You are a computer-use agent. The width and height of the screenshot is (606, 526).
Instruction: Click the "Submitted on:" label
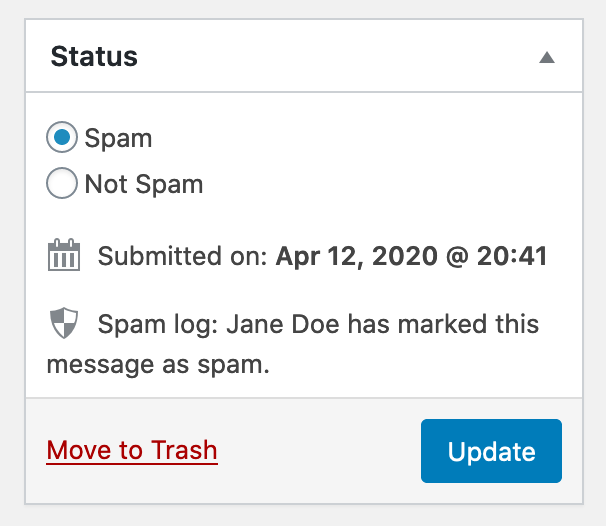(182, 256)
